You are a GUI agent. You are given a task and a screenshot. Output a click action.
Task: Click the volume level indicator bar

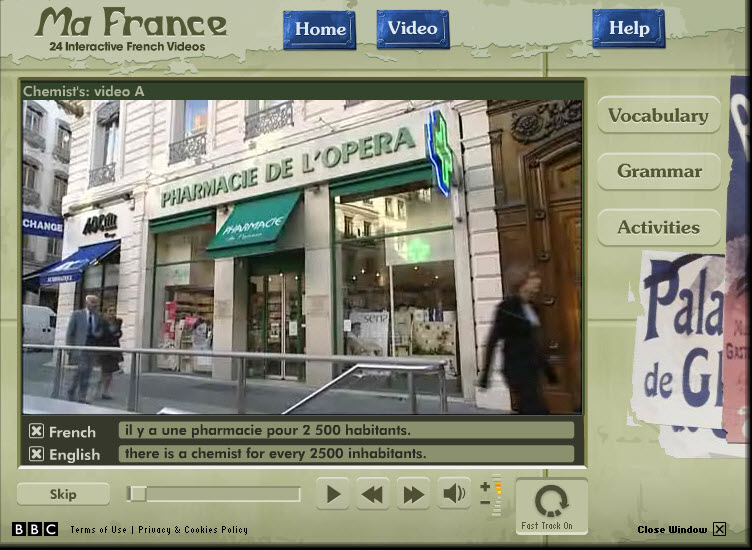tap(497, 495)
